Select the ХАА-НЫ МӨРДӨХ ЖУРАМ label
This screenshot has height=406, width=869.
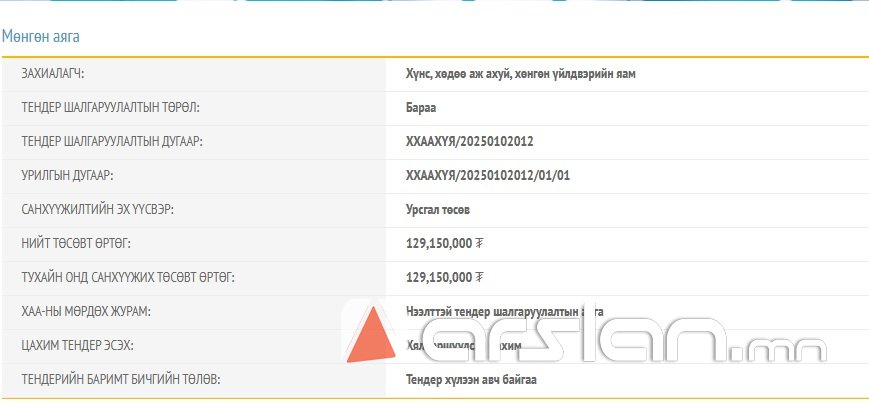coord(86,312)
